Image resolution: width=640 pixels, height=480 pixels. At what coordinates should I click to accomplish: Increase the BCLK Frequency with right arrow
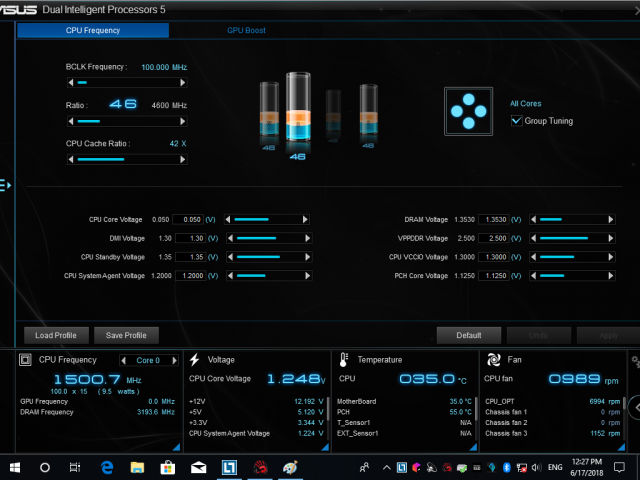183,84
